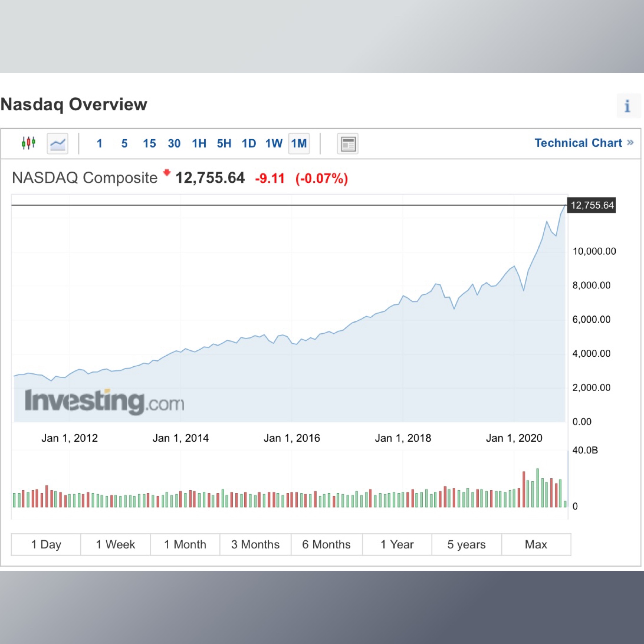
Task: Show the 1 Month range
Action: pyautogui.click(x=185, y=544)
